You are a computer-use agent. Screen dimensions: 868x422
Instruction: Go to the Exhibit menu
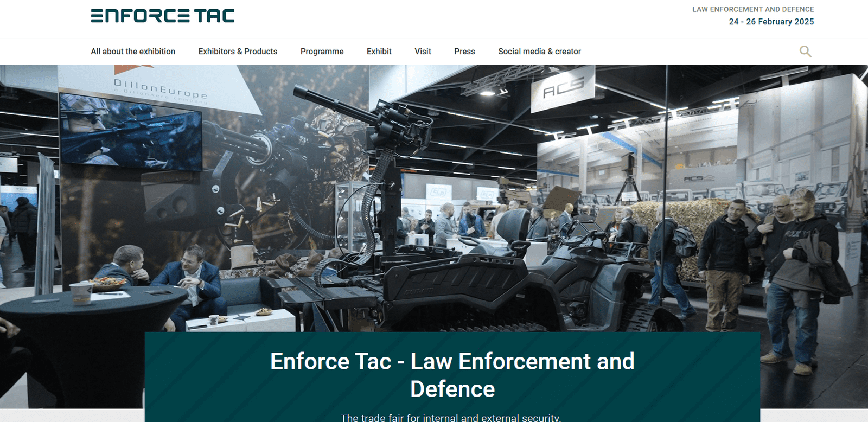[x=379, y=52]
